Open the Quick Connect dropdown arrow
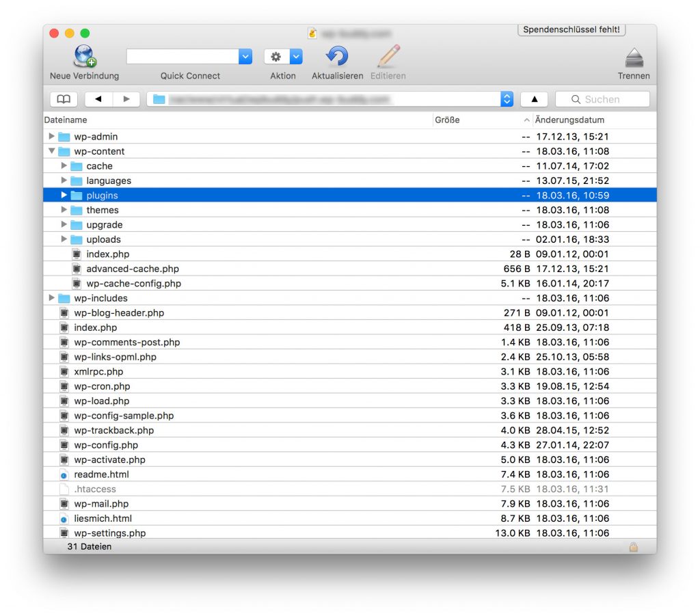This screenshot has height=616, width=700. (x=245, y=57)
